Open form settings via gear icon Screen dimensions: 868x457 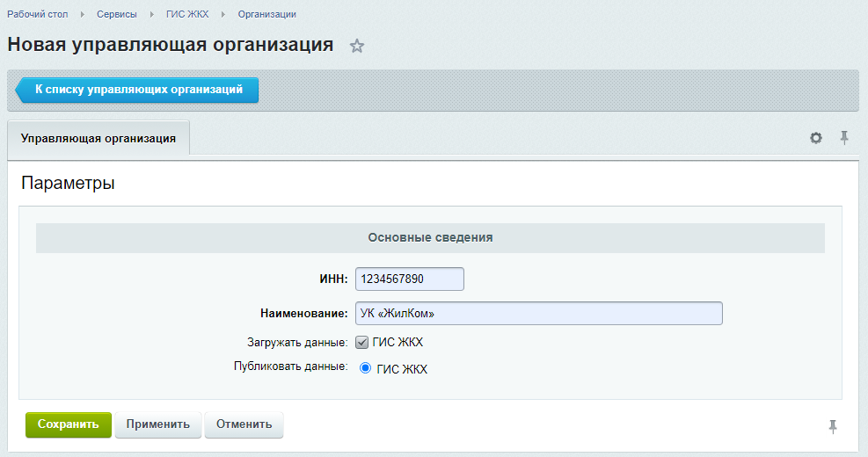816,138
